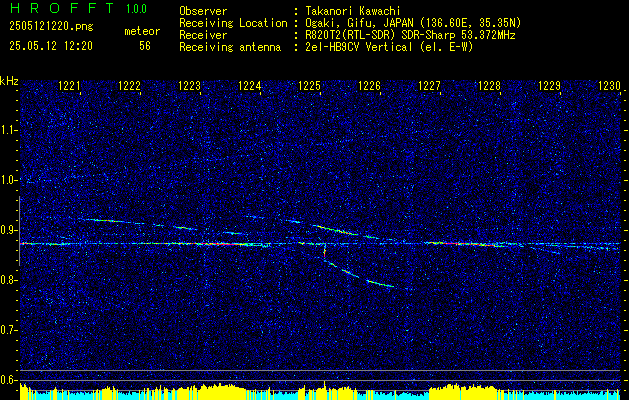Click the 1222 time marker

coord(129,85)
